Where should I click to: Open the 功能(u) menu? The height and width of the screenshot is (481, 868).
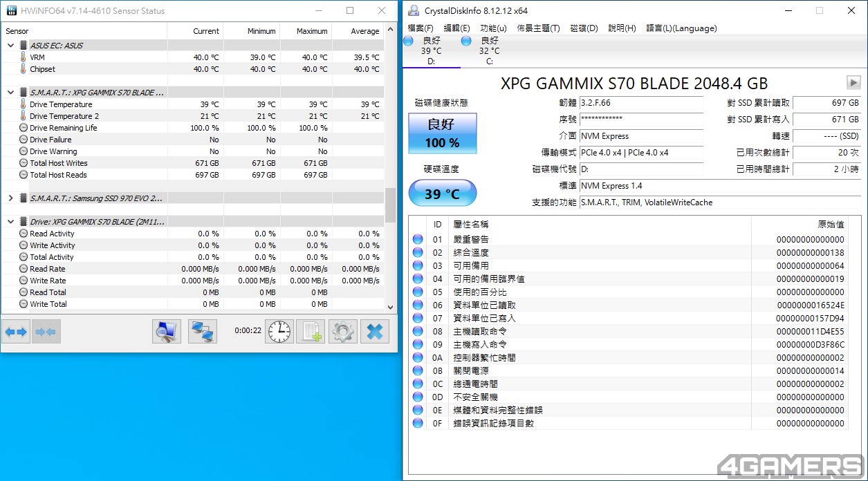tap(493, 28)
